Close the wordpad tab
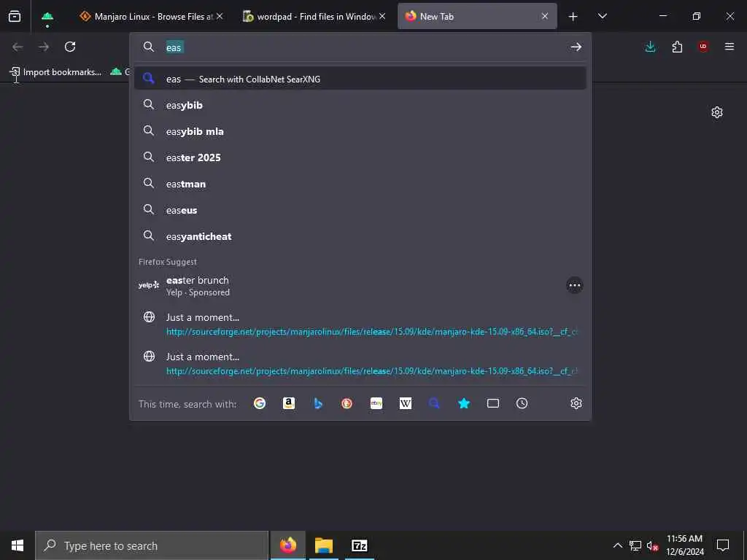 (x=382, y=16)
